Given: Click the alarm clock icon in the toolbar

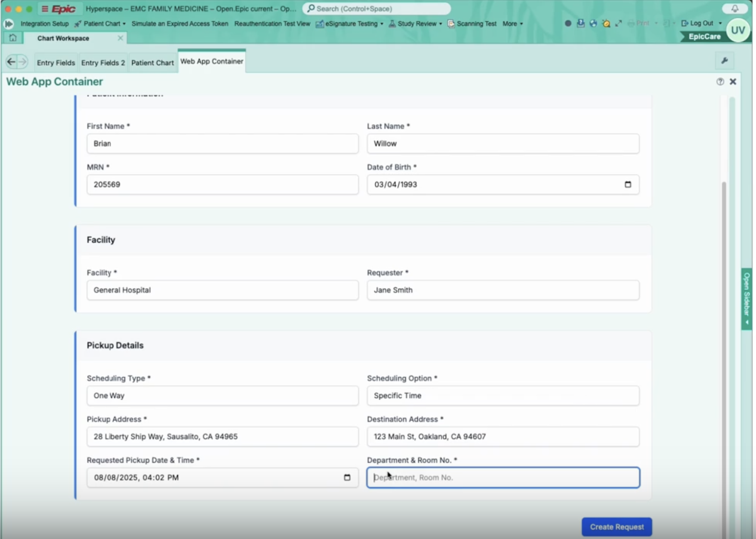Looking at the screenshot, I should click(x=606, y=23).
